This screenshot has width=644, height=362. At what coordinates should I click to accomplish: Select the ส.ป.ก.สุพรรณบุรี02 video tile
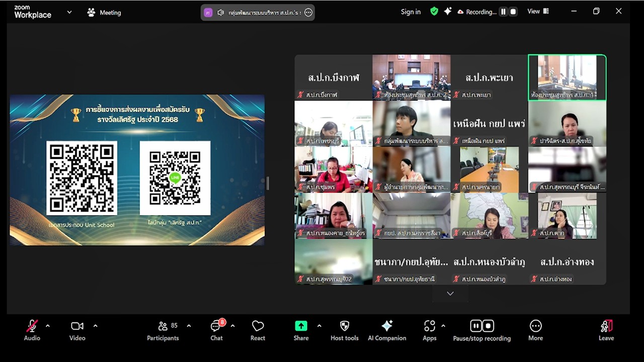(x=334, y=262)
